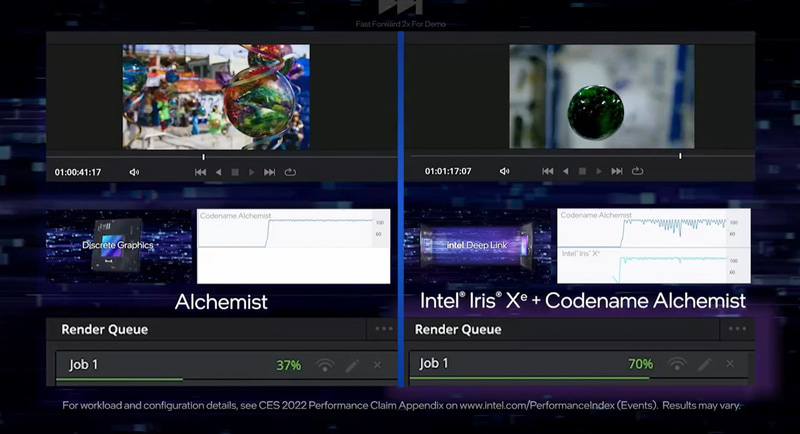
Task: Click the 37% progress value text
Action: [x=289, y=365]
